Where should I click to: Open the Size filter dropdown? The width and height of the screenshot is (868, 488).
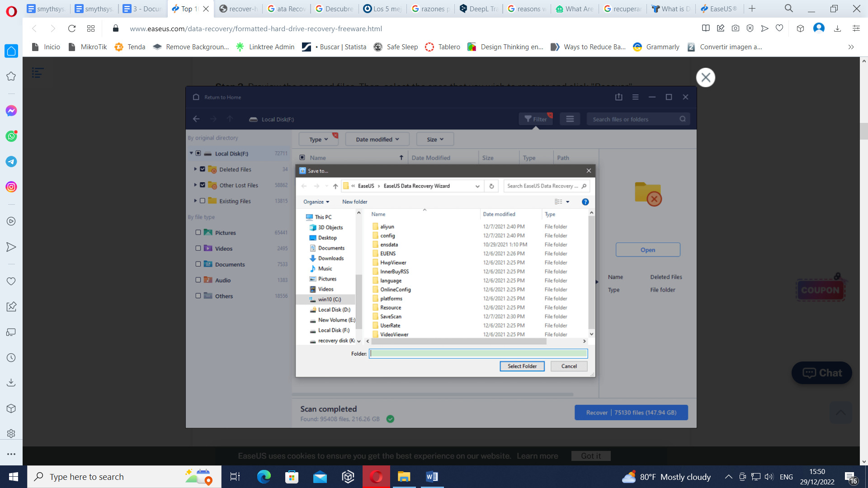pyautogui.click(x=435, y=139)
